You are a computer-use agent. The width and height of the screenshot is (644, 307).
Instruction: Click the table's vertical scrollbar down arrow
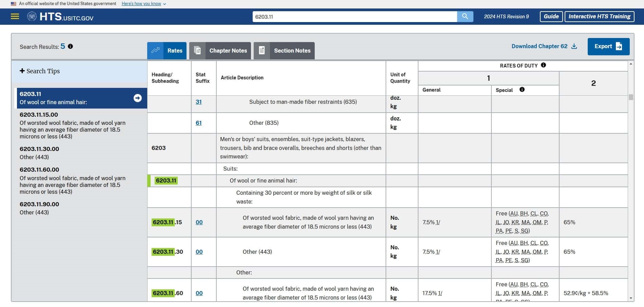coord(631,299)
